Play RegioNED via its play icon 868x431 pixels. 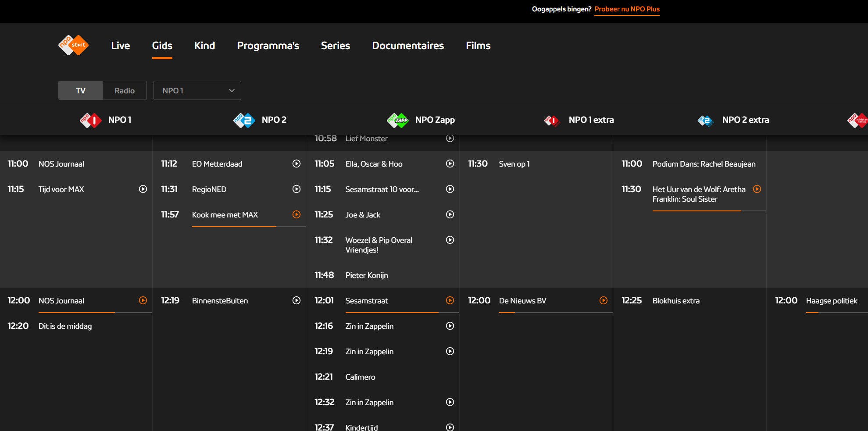[296, 189]
